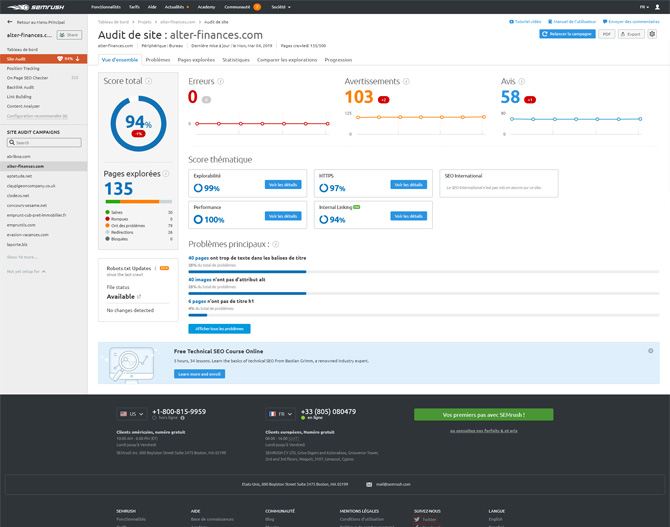Expand the Société menu
This screenshot has width=670, height=527.
point(281,7)
